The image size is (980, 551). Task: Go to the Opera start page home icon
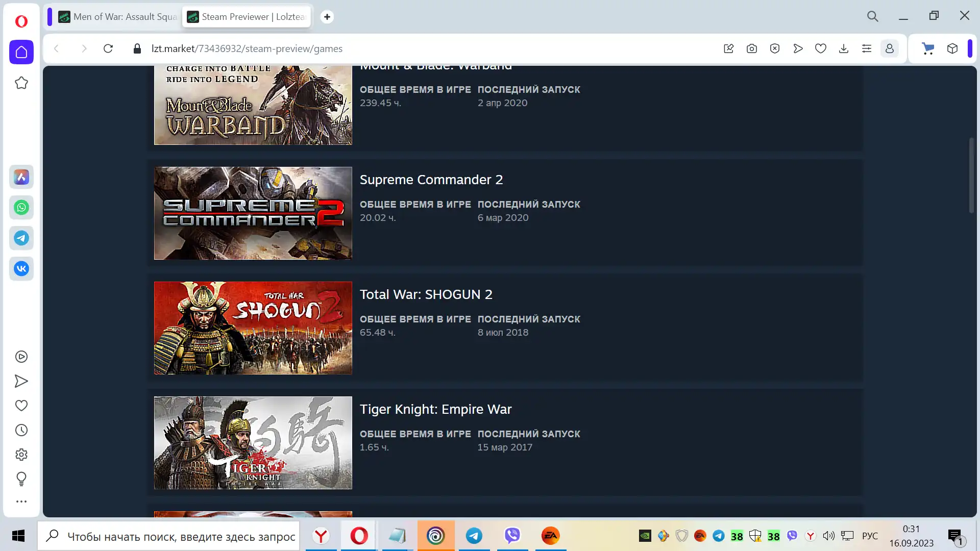click(21, 52)
